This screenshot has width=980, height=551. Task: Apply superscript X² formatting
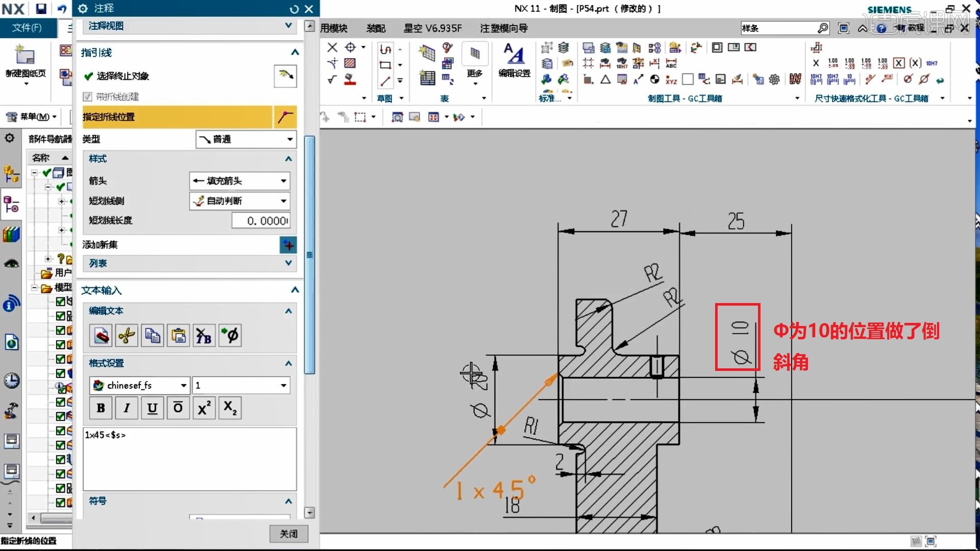[x=204, y=408]
